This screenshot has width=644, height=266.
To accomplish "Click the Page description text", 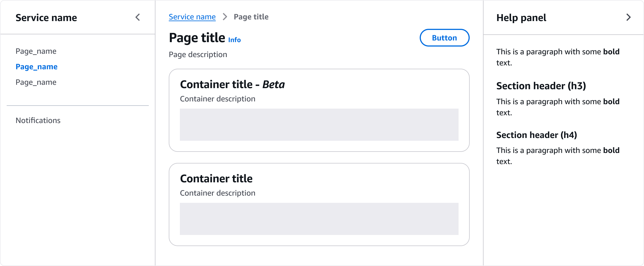I will point(198,55).
